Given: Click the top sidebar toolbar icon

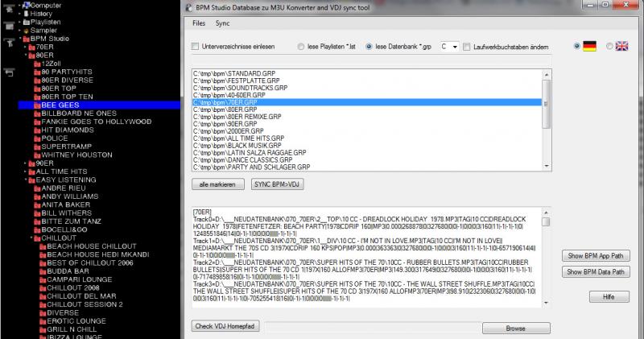Looking at the screenshot, I should 9,9.
